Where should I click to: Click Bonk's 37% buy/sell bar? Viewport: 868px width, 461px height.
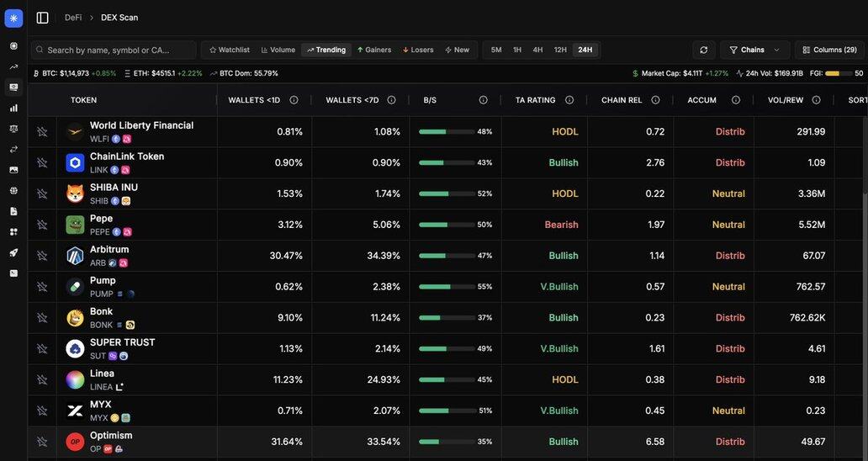(x=447, y=318)
